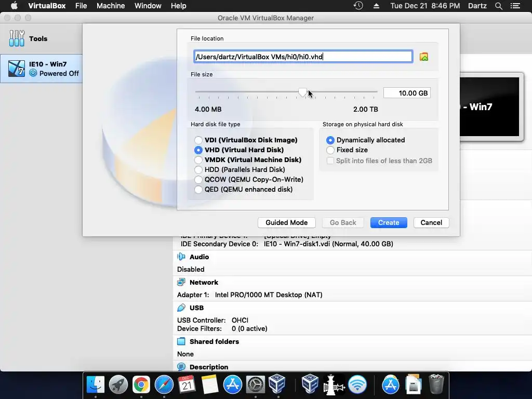Image resolution: width=532 pixels, height=399 pixels.
Task: Click the eject icon in menu bar
Action: coord(376,6)
